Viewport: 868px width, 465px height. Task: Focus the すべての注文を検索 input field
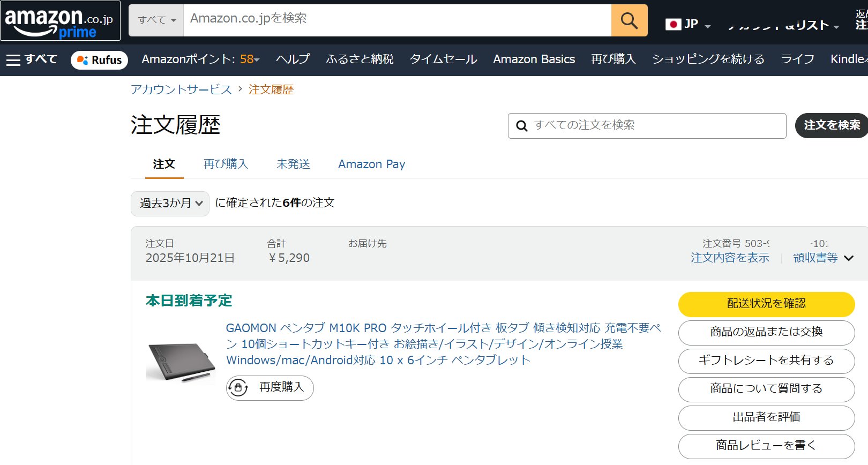tap(647, 126)
